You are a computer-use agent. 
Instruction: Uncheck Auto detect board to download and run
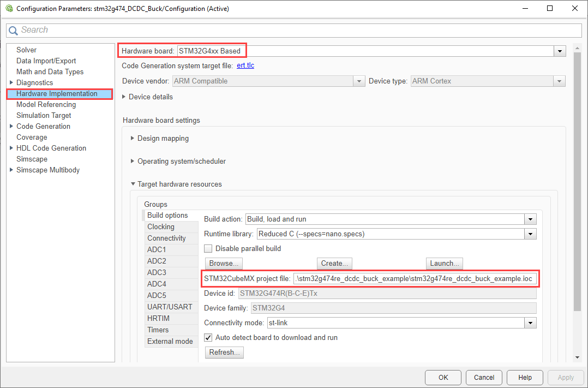208,338
